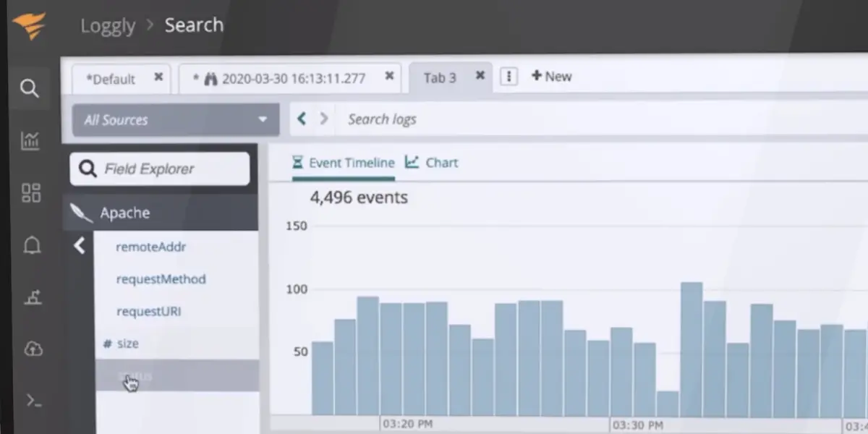Image resolution: width=868 pixels, height=434 pixels.
Task: Go to Loggly in the breadcrumb
Action: [108, 25]
